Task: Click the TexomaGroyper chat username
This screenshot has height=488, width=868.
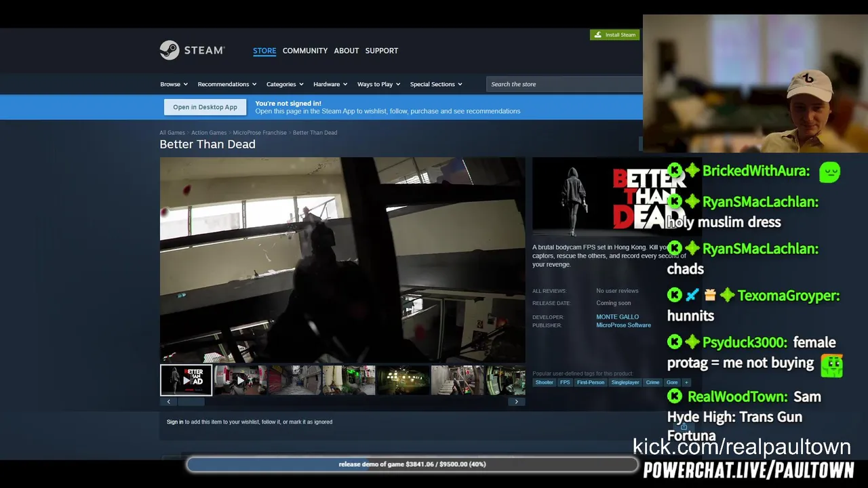Action: tap(789, 296)
